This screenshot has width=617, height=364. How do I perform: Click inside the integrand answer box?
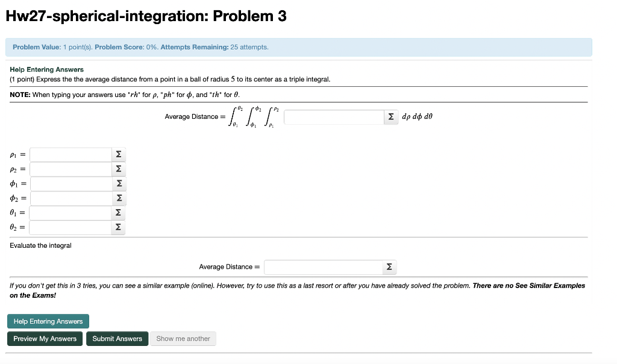pos(333,116)
